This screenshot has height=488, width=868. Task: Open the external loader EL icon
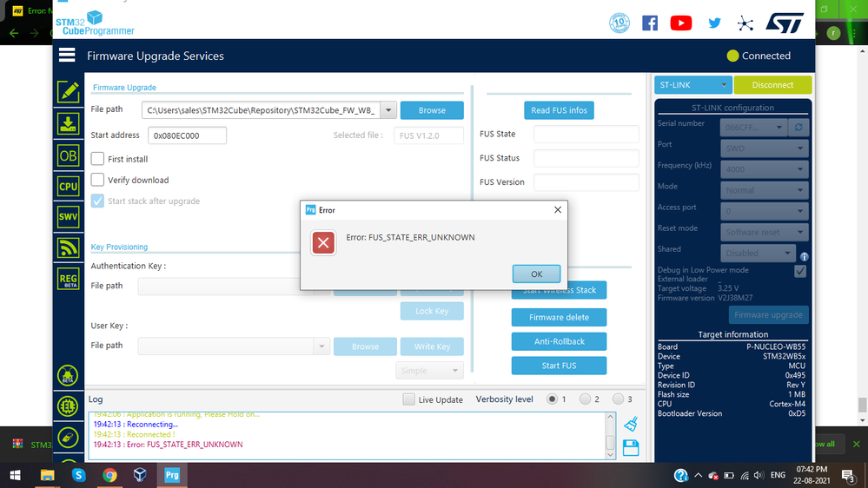pyautogui.click(x=68, y=406)
